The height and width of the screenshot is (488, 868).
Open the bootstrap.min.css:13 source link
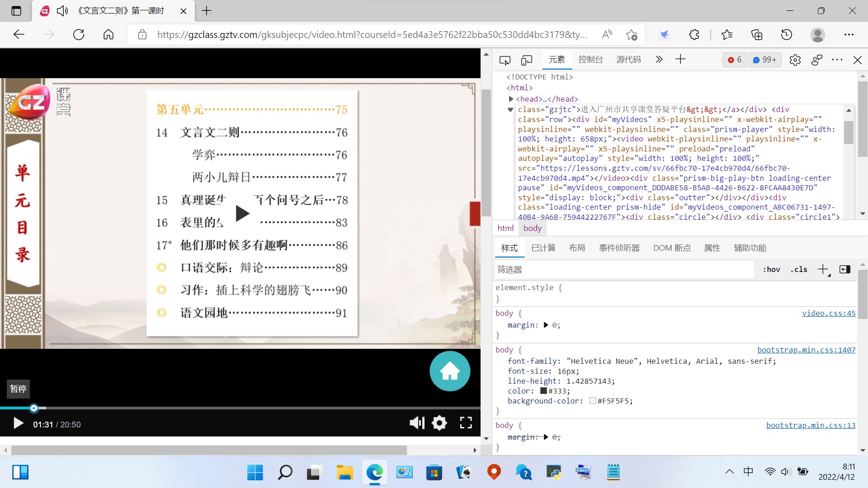(811, 425)
